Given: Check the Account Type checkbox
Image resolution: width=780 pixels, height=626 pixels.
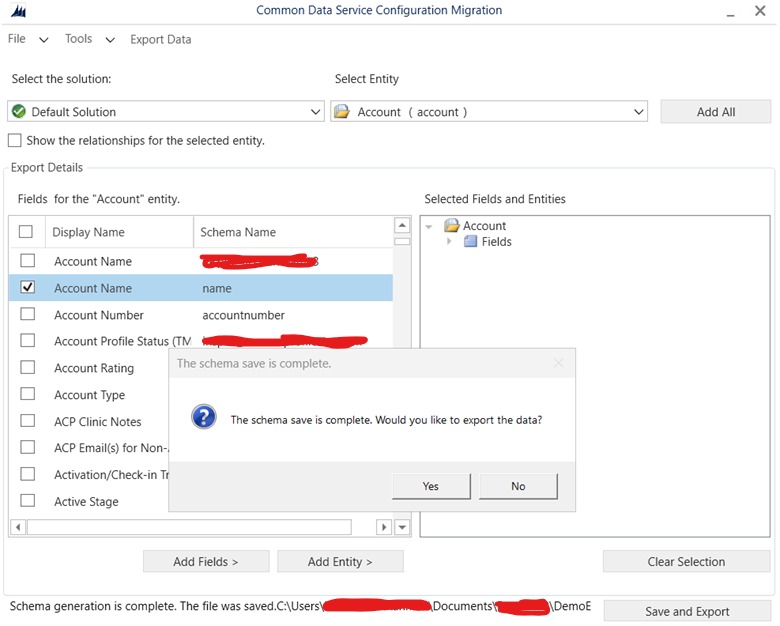Looking at the screenshot, I should (x=28, y=394).
